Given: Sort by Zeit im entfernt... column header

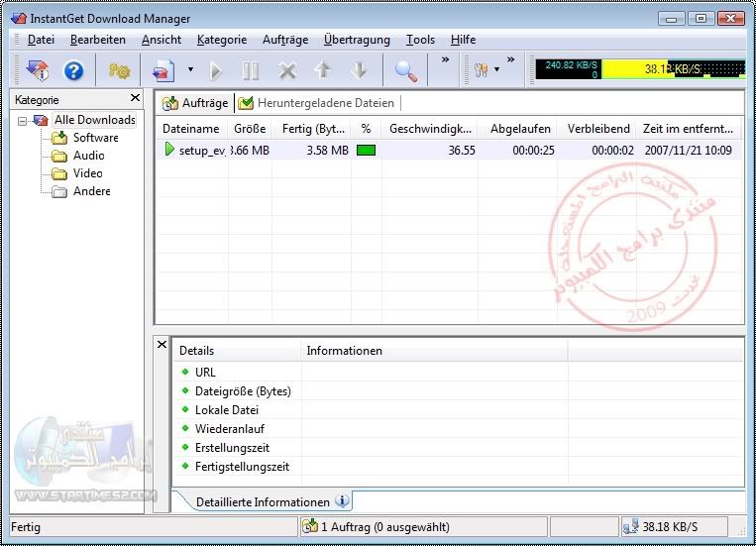Looking at the screenshot, I should (x=688, y=129).
